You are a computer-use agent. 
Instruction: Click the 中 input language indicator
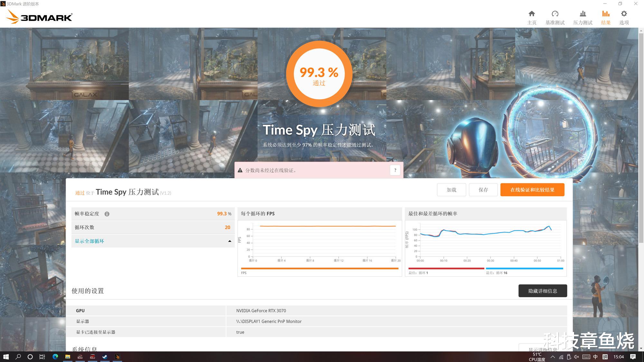click(595, 357)
